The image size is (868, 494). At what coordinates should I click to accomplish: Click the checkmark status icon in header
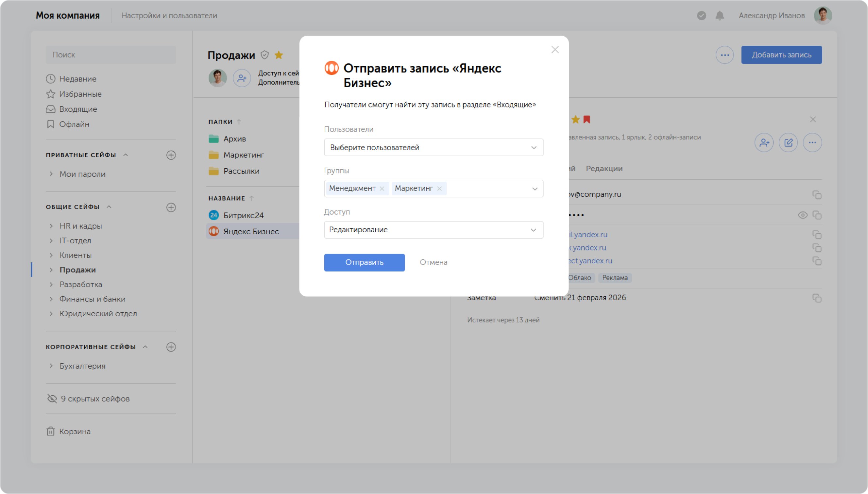701,16
